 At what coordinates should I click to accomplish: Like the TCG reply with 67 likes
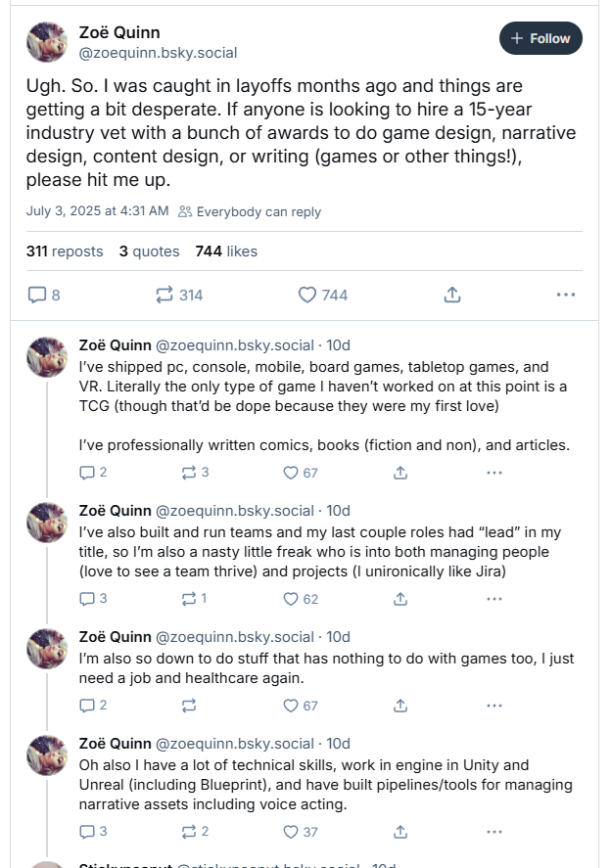301,473
